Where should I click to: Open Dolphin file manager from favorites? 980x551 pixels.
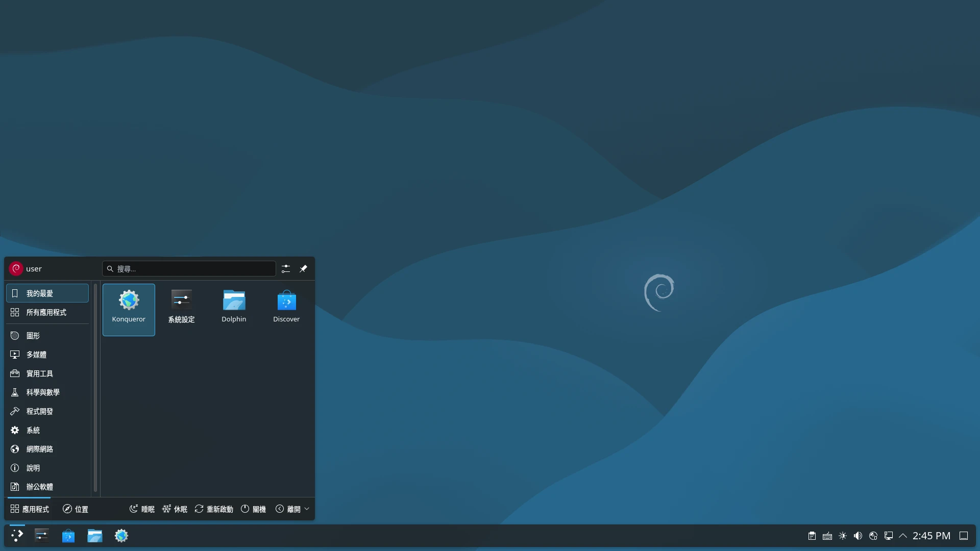pos(234,307)
